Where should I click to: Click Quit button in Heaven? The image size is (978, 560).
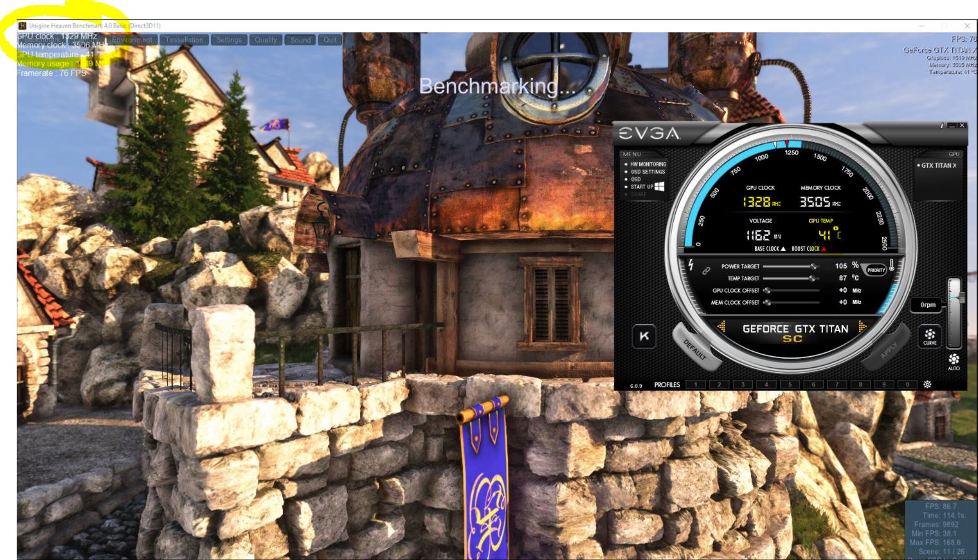(x=330, y=40)
